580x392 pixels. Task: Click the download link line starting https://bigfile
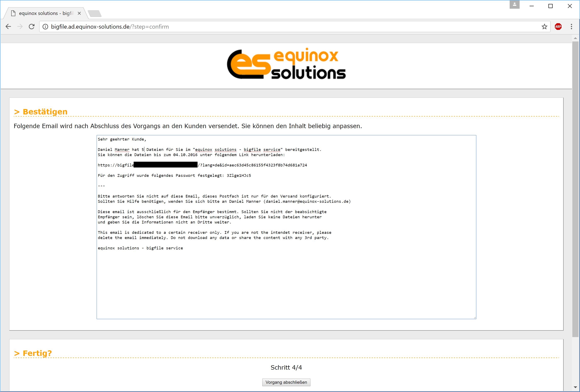[202, 165]
